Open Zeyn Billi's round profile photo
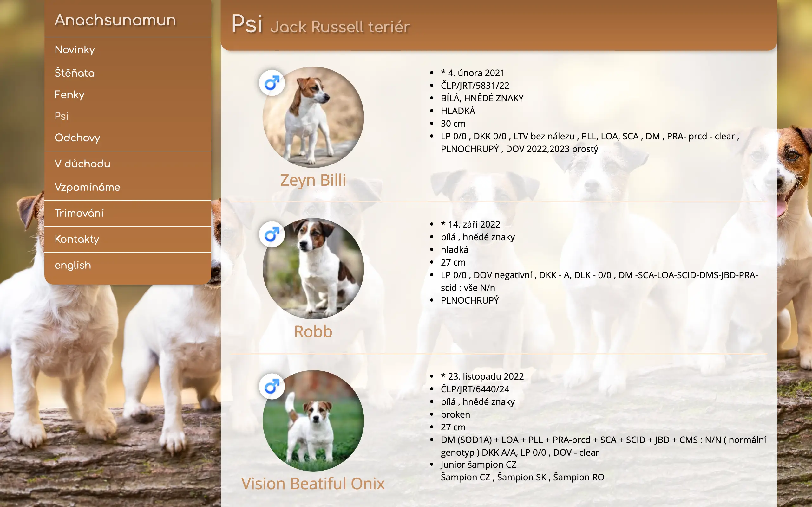The width and height of the screenshot is (812, 507). (x=313, y=117)
